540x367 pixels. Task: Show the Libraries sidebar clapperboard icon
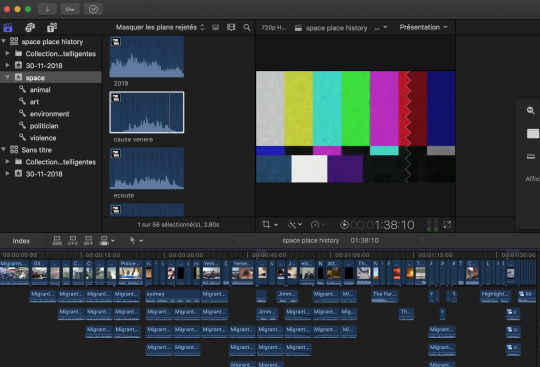(8, 28)
